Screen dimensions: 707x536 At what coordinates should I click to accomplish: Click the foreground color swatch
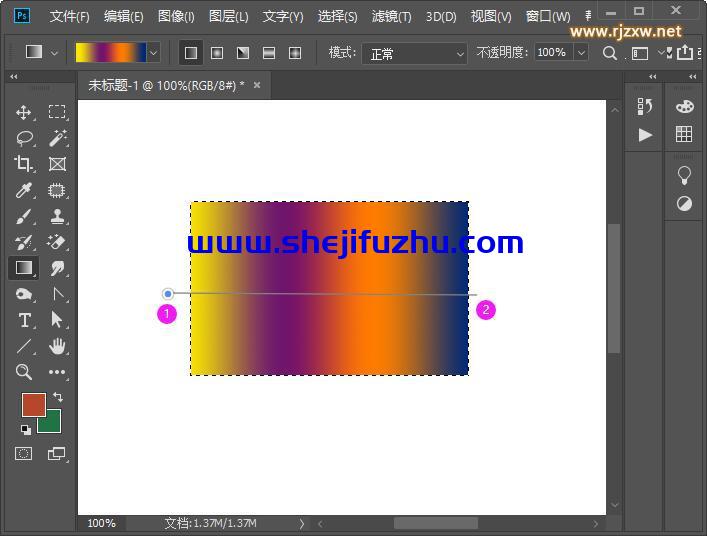click(34, 404)
